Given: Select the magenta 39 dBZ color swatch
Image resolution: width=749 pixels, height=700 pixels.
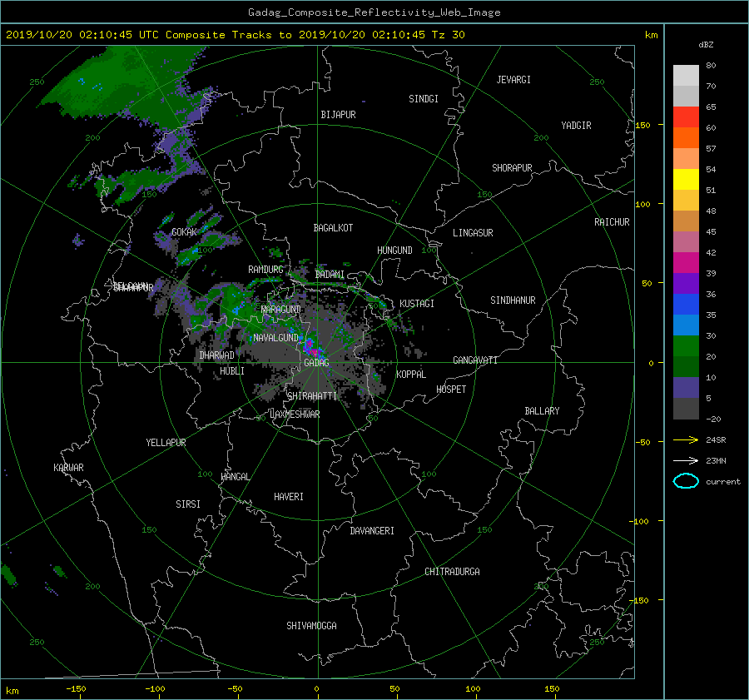Looking at the screenshot, I should (686, 263).
